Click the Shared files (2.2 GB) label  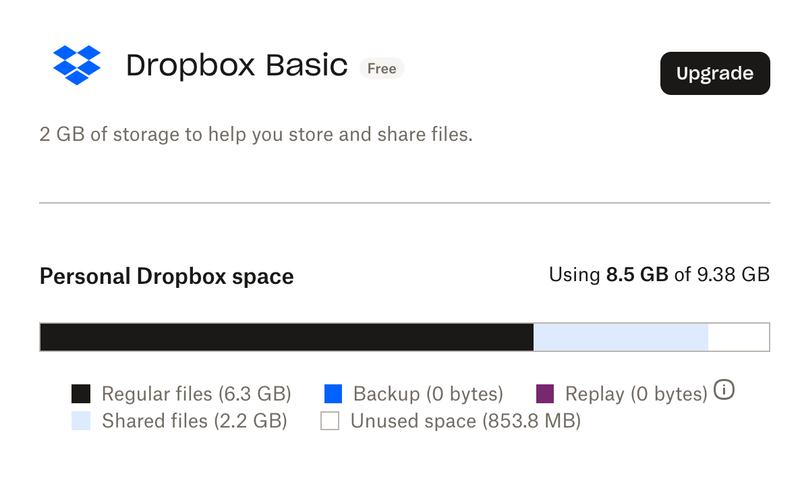(x=194, y=421)
